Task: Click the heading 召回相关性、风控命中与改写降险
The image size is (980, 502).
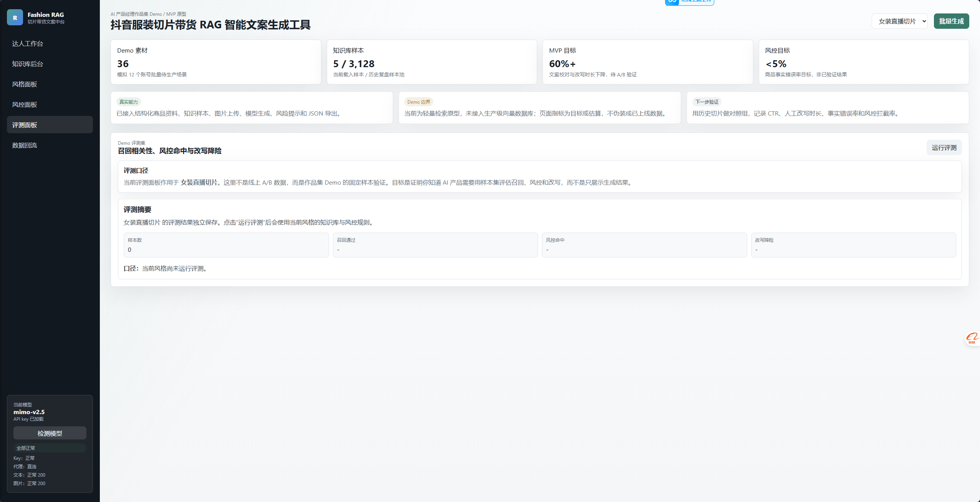Action: coord(170,151)
